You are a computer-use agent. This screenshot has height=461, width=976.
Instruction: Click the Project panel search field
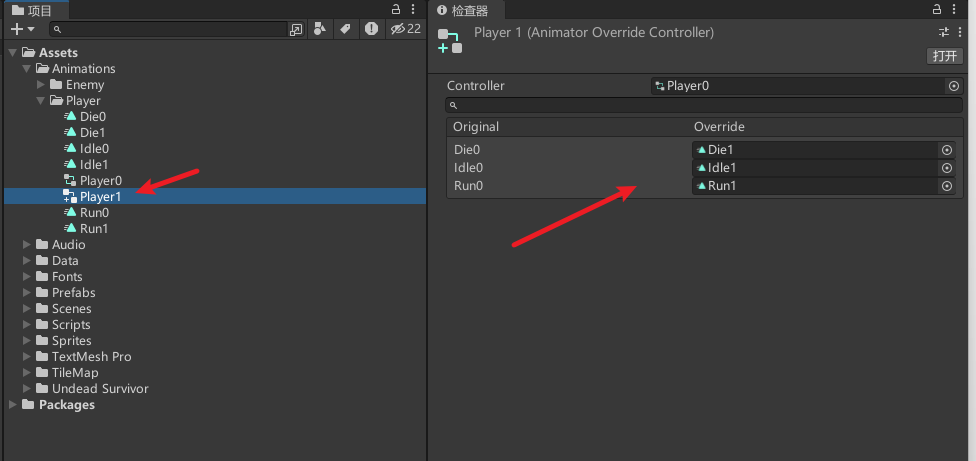tap(170, 30)
